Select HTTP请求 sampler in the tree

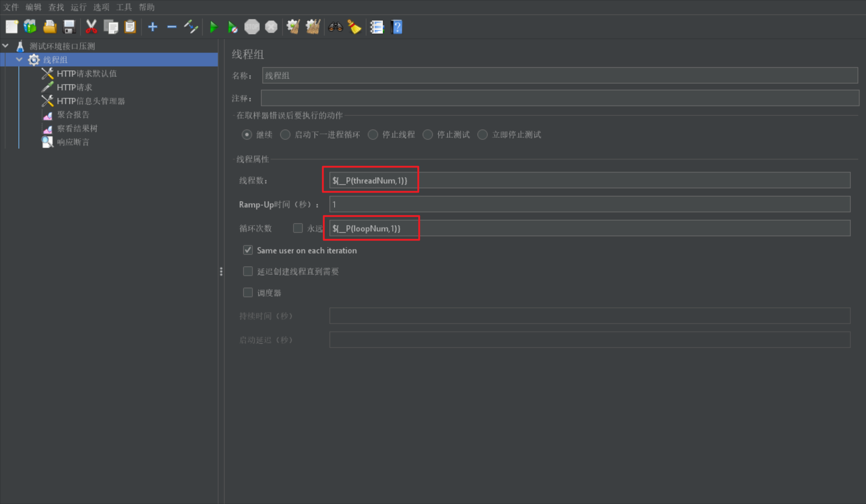click(74, 87)
